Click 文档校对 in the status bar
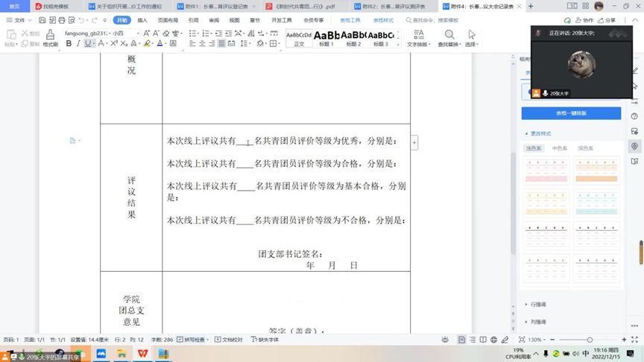Screen dimensions: 644x362 pos(229,340)
